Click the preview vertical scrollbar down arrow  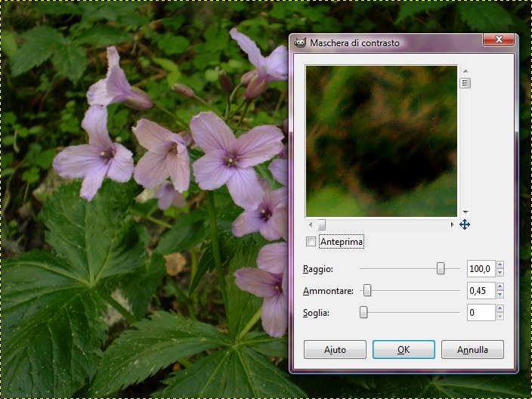(x=466, y=212)
